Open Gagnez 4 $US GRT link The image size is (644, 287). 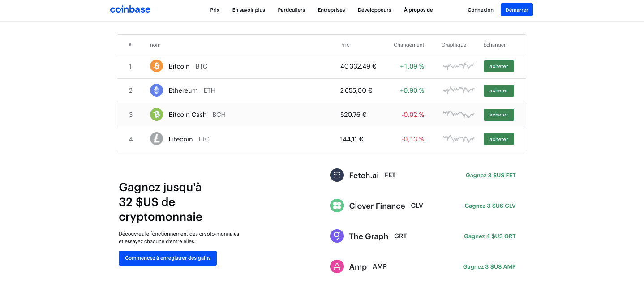click(490, 236)
